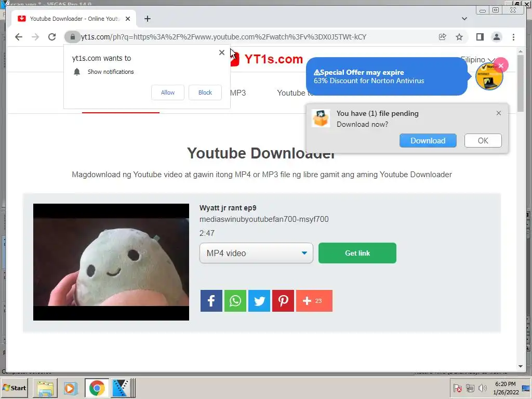Click the box icon in pending popup
Image resolution: width=532 pixels, height=399 pixels.
321,118
